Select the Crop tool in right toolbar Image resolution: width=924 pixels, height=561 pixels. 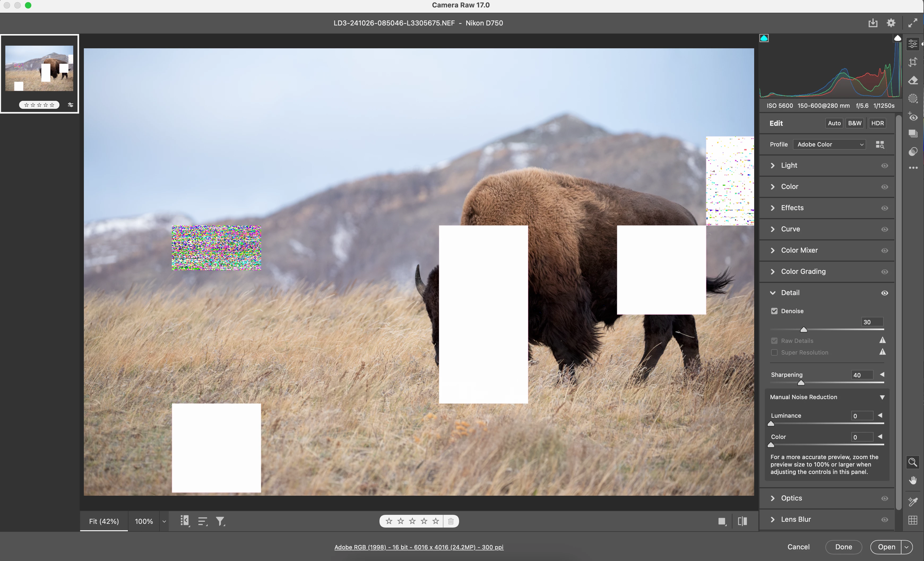913,62
